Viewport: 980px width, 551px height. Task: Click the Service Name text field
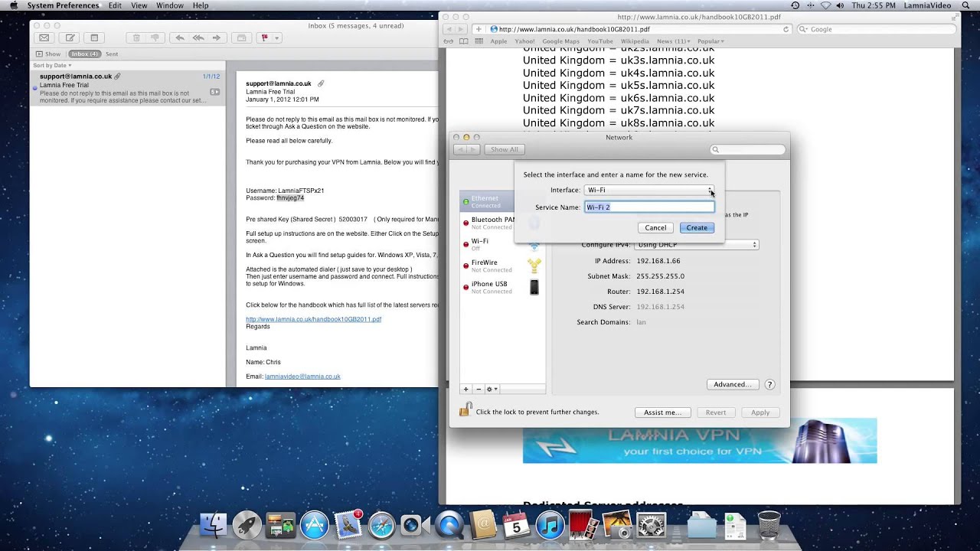click(649, 207)
